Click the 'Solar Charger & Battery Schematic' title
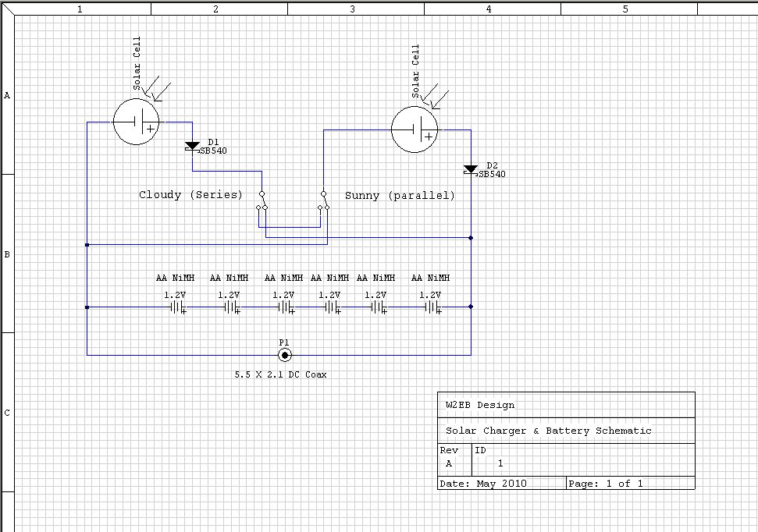 point(549,431)
